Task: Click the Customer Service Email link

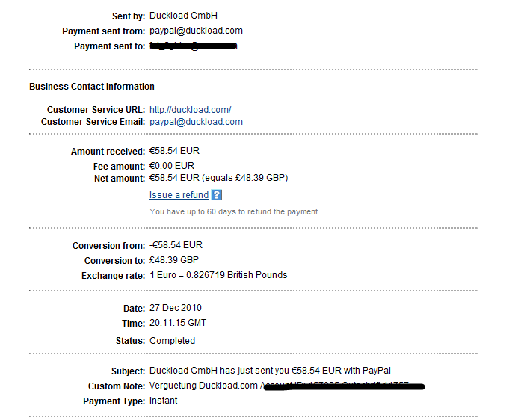Action: coord(196,122)
